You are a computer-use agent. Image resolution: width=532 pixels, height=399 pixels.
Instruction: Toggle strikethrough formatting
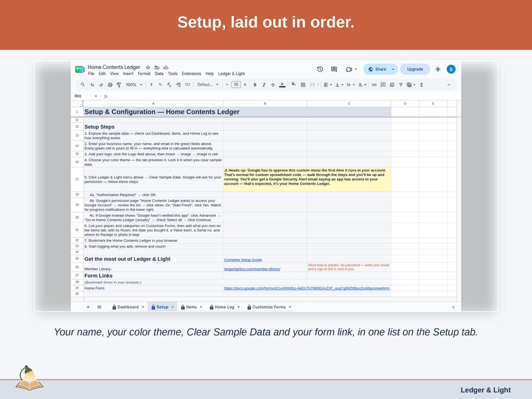click(273, 85)
